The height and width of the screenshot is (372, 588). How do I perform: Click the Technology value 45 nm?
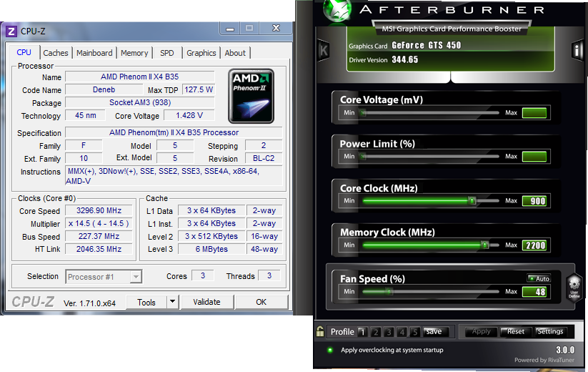[x=86, y=116]
